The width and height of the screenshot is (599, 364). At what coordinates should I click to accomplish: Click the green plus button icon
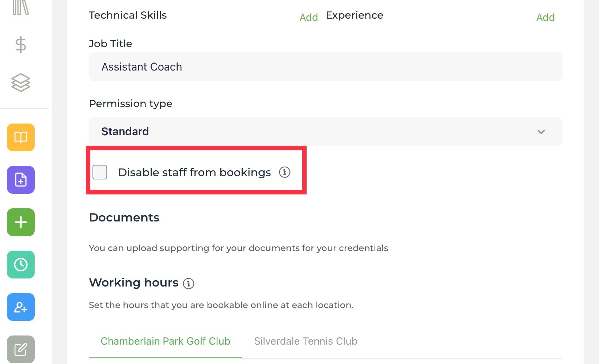click(21, 222)
